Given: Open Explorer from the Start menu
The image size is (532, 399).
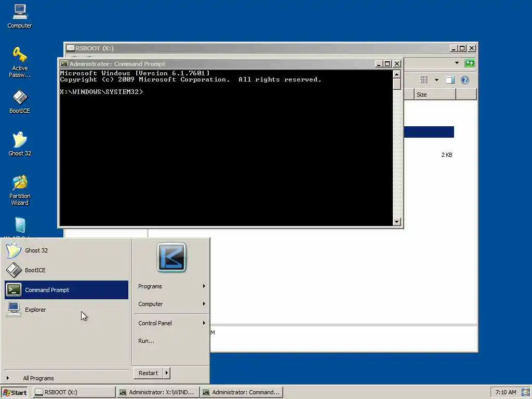Looking at the screenshot, I should click(x=66, y=310).
